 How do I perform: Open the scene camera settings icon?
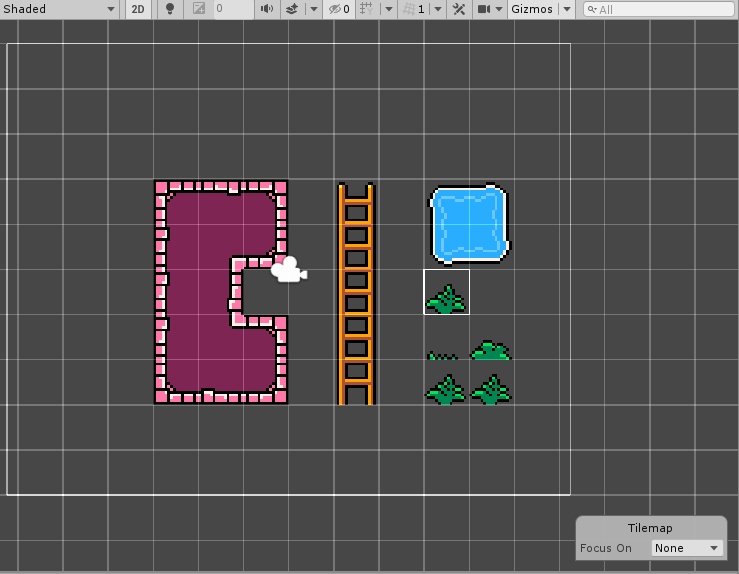tap(484, 9)
